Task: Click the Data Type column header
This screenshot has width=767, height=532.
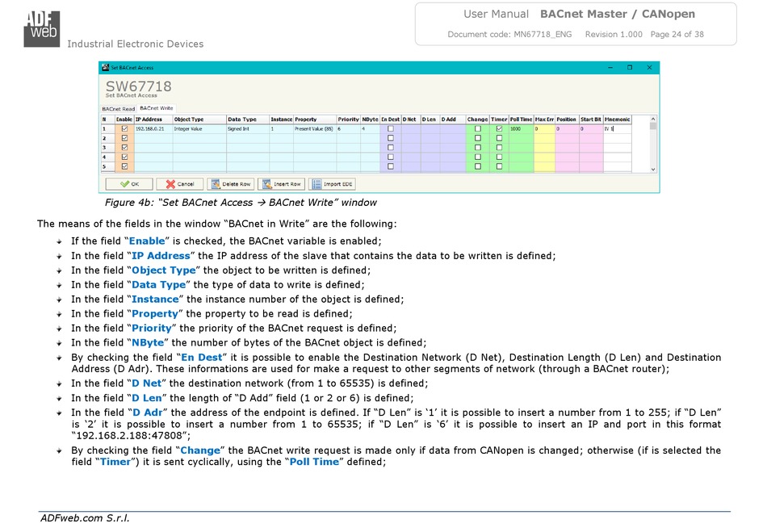Action: [x=248, y=119]
